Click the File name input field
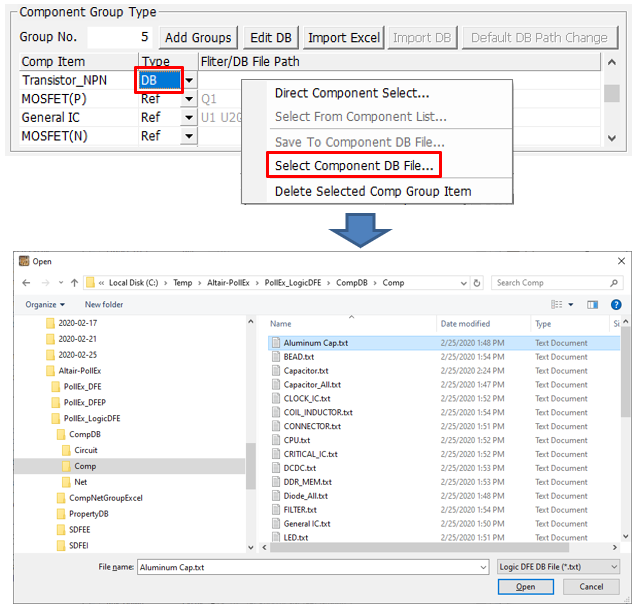Image resolution: width=640 pixels, height=611 pixels. point(310,566)
